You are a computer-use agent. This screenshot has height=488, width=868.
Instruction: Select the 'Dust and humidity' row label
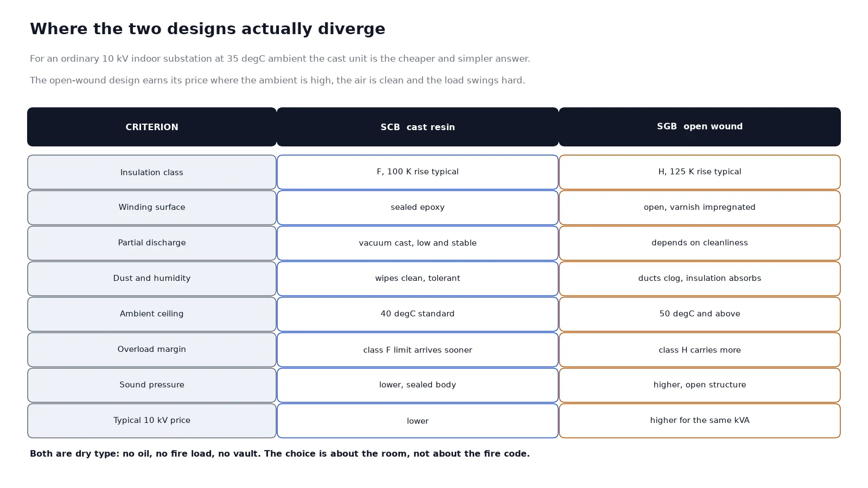152,279
